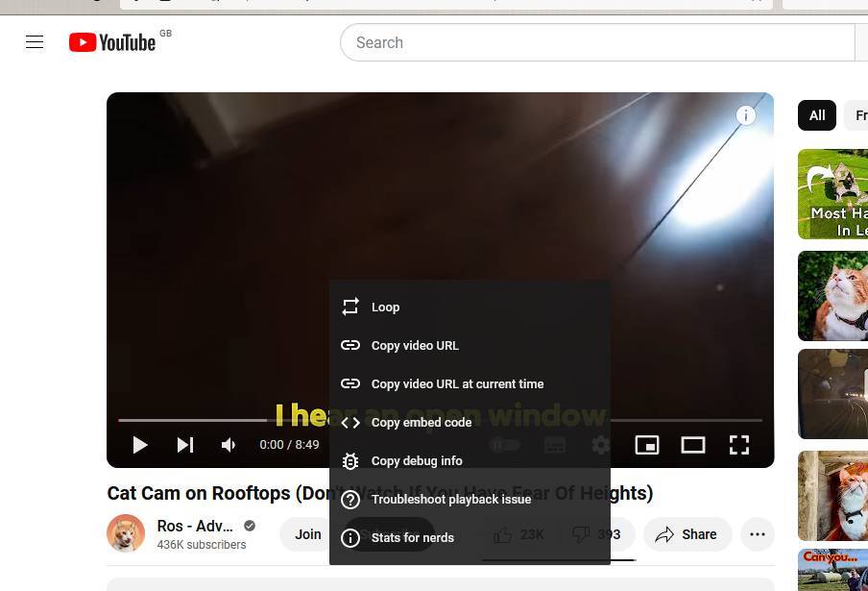Image resolution: width=868 pixels, height=591 pixels.
Task: Open the "Can you..." suggested video thumbnail
Action: (x=832, y=570)
